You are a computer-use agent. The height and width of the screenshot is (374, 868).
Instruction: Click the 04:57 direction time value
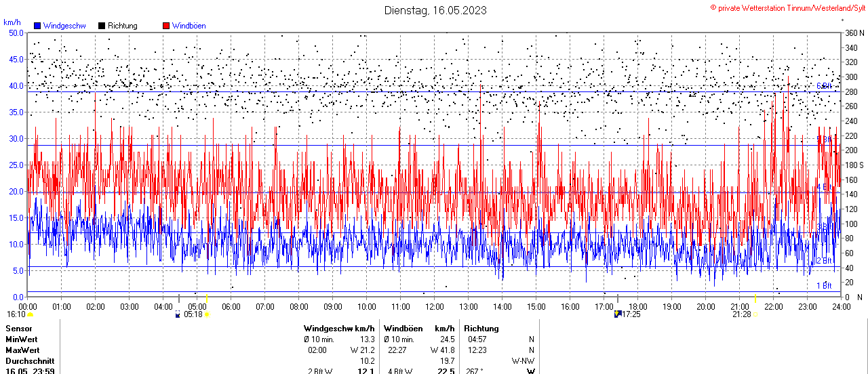pos(477,339)
